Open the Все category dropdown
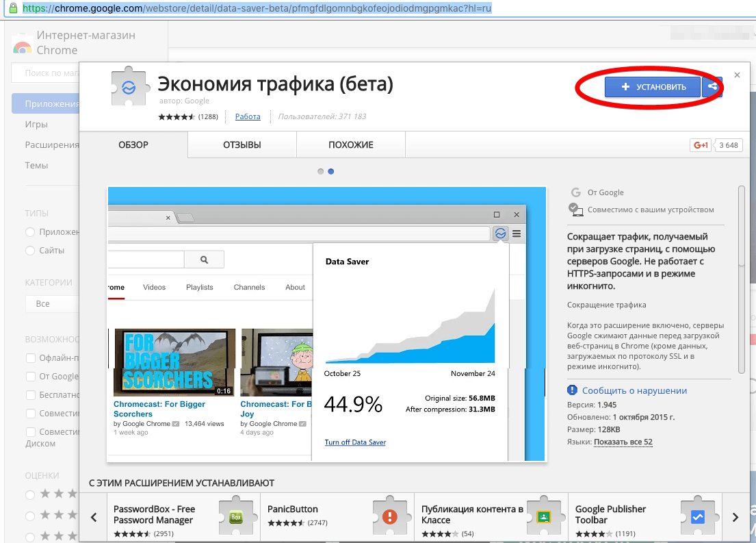This screenshot has height=543, width=756. pos(52,303)
